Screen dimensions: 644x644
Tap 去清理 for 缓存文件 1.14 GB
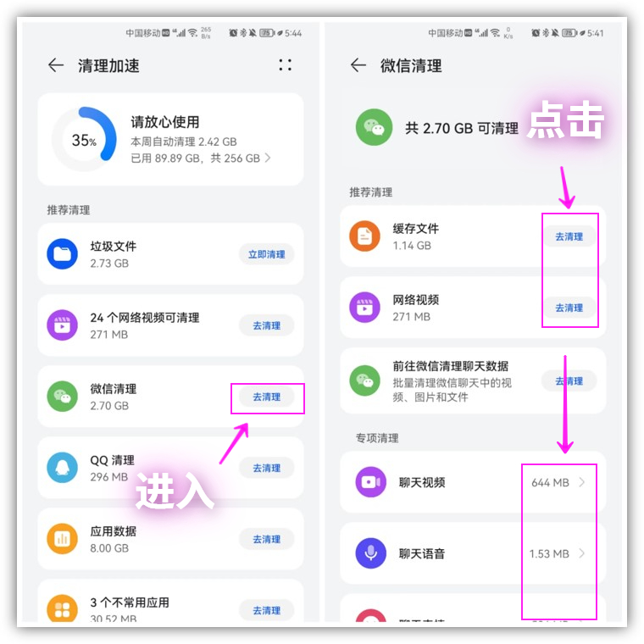pos(569,236)
